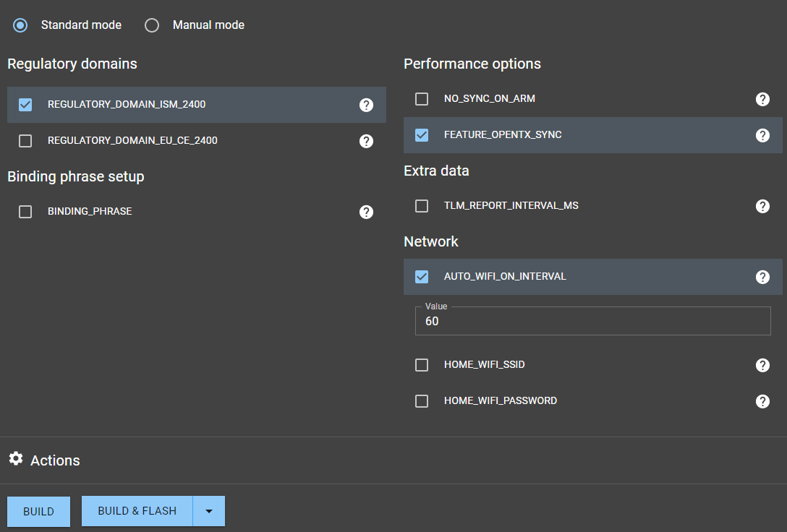Start BUILD & FLASH
The height and width of the screenshot is (532, 787).
coord(137,511)
